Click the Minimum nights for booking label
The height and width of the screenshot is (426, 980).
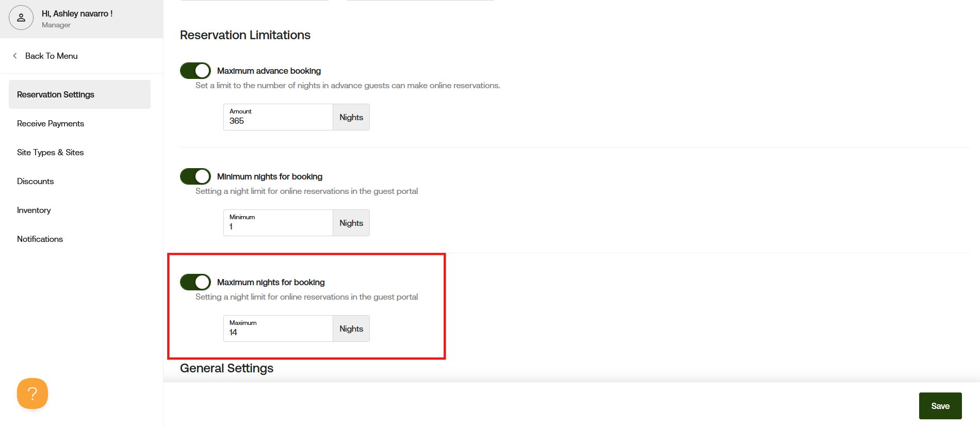(x=270, y=176)
